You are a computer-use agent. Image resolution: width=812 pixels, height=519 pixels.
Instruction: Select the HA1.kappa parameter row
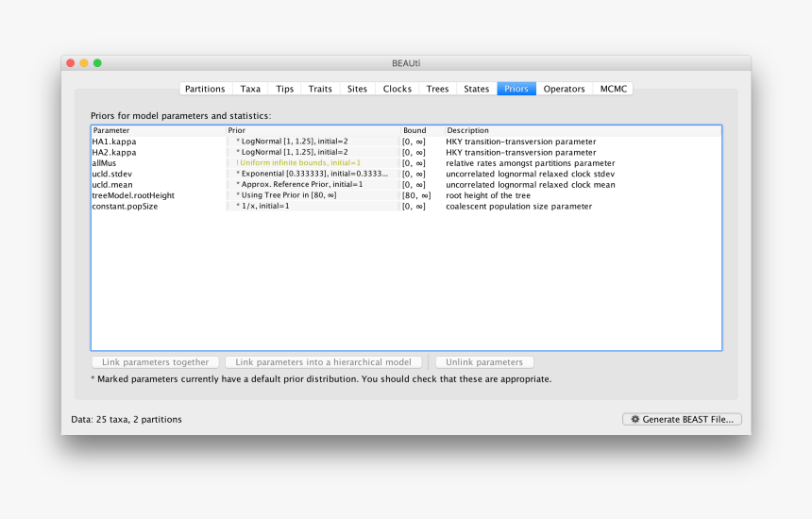coord(406,142)
